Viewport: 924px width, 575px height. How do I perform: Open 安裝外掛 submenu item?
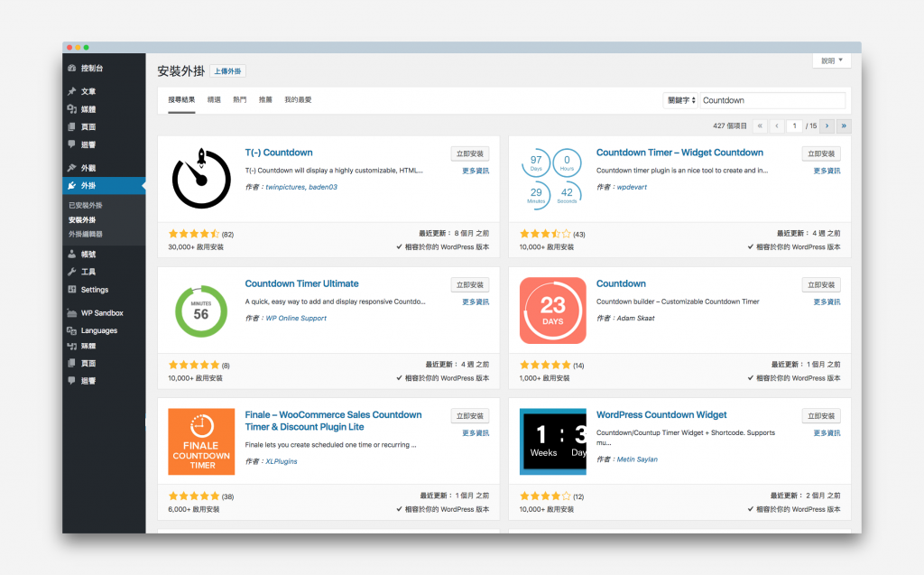[82, 220]
